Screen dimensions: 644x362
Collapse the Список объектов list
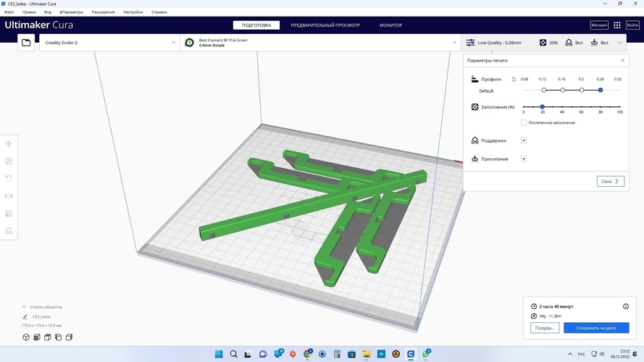[x=24, y=307]
